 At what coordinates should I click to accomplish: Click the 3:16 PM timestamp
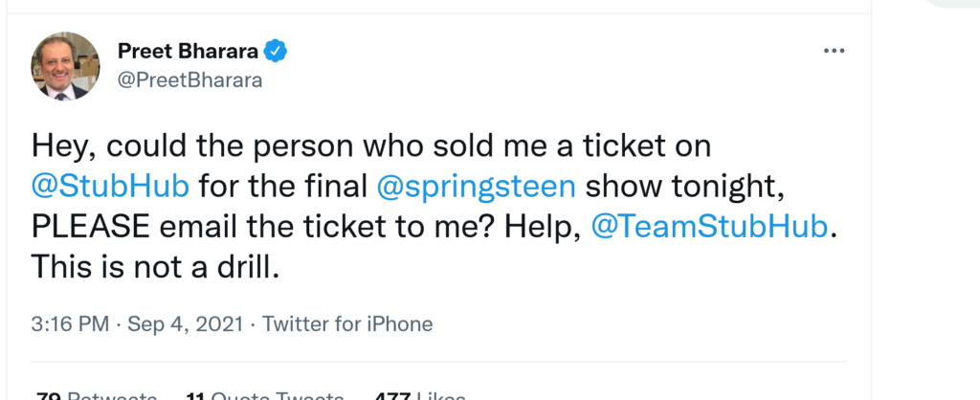(69, 324)
